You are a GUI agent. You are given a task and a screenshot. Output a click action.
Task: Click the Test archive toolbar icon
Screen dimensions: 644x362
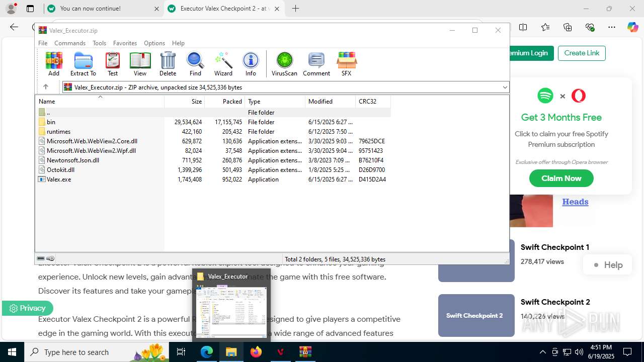pos(113,64)
